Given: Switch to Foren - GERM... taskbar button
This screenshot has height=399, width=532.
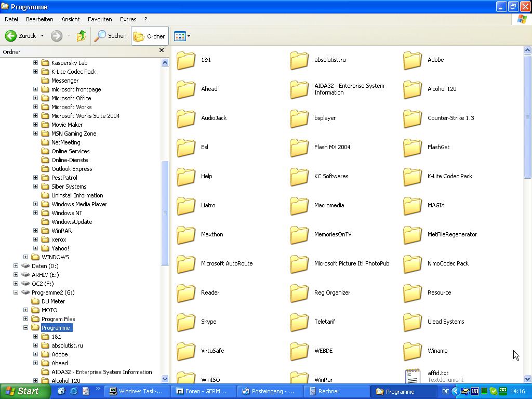Looking at the screenshot, I should tap(203, 392).
